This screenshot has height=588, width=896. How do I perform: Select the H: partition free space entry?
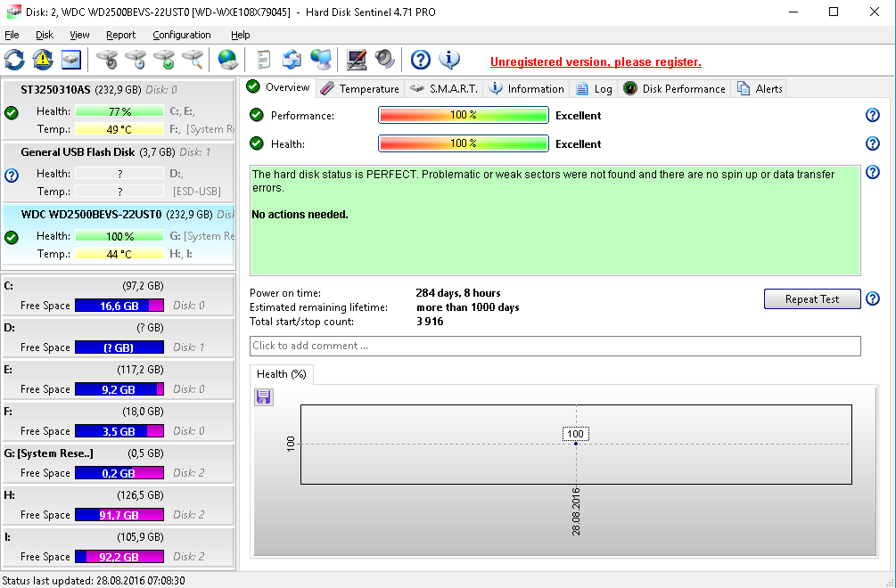pyautogui.click(x=119, y=505)
